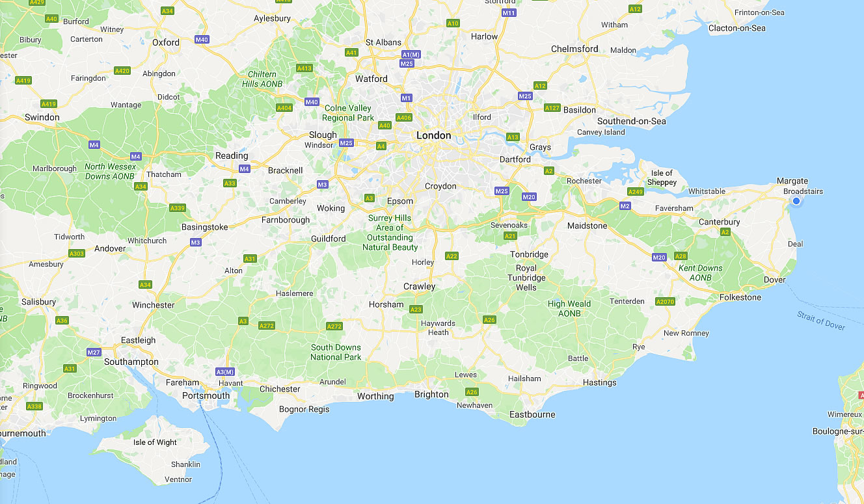Select the London city label
The image size is (864, 504).
(x=433, y=135)
